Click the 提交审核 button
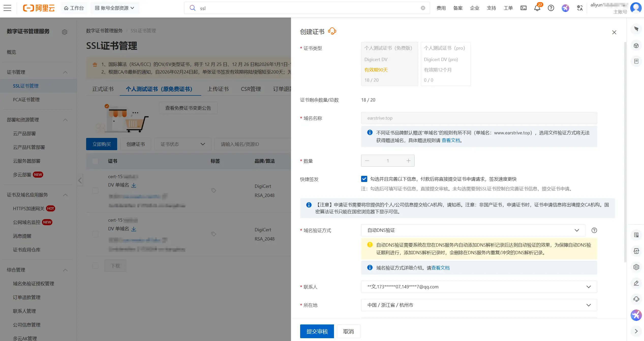This screenshot has height=341, width=644. point(317,331)
